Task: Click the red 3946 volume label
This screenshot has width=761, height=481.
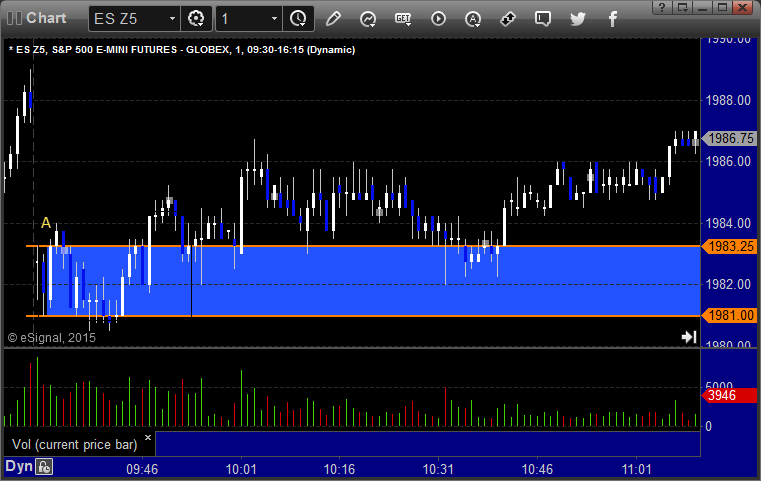Action: [729, 395]
